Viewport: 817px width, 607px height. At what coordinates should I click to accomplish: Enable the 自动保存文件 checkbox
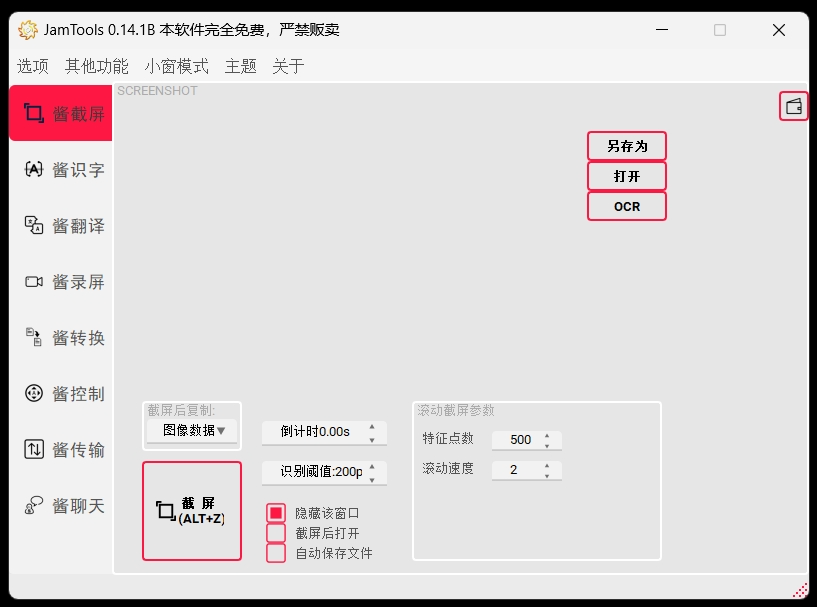tap(276, 553)
